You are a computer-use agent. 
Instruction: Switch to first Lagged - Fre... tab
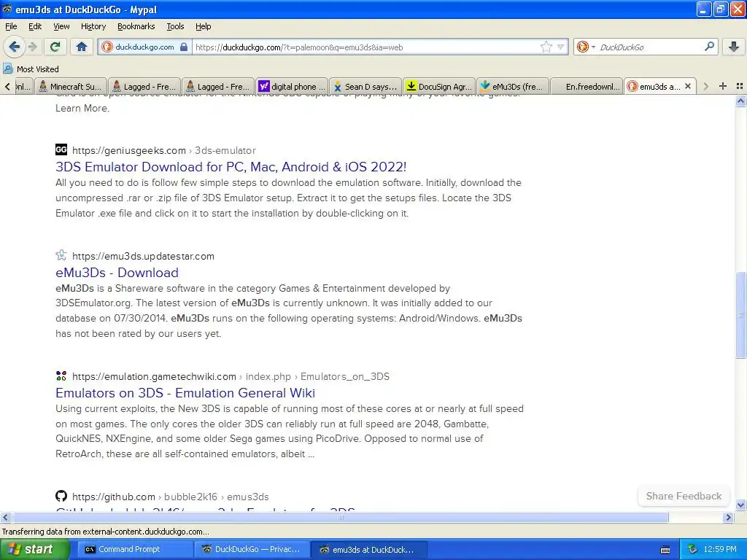pos(144,87)
